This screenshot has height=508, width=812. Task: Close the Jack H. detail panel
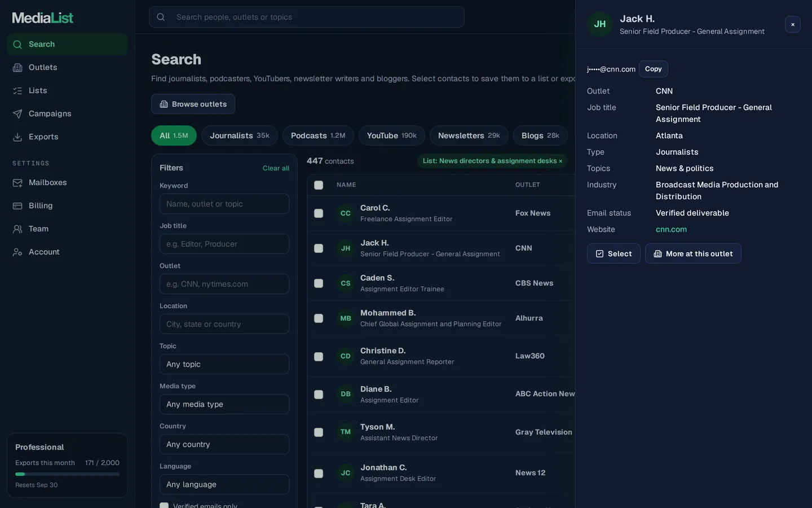[792, 24]
